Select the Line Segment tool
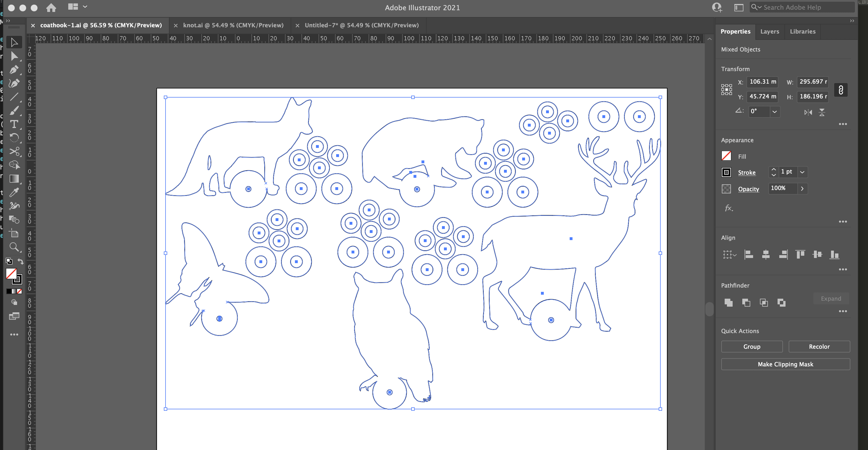The width and height of the screenshot is (868, 450). 14,97
